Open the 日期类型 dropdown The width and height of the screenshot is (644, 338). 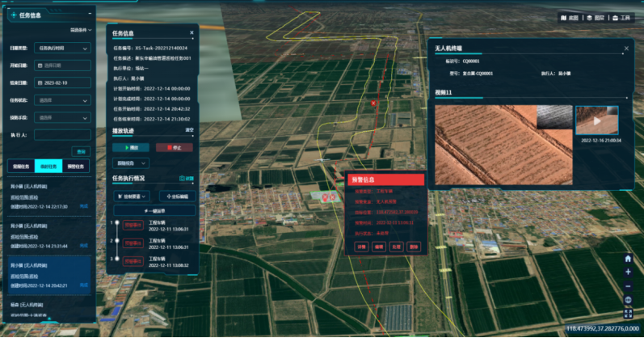63,49
